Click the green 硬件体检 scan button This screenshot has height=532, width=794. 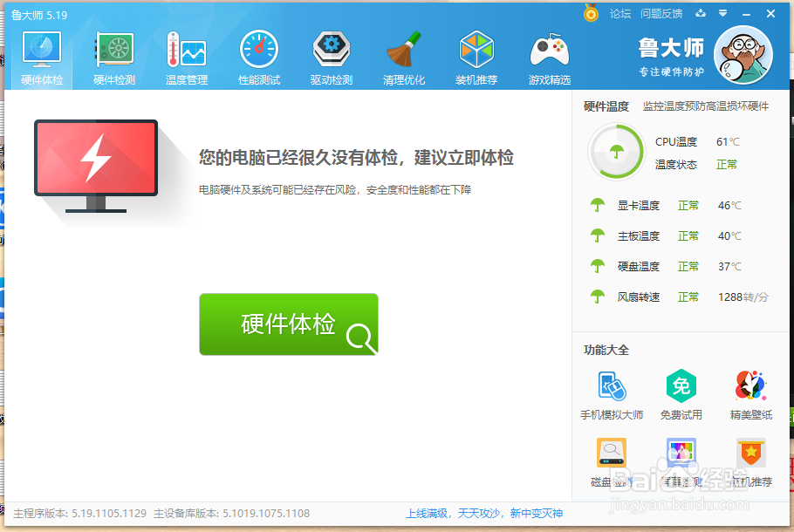289,324
